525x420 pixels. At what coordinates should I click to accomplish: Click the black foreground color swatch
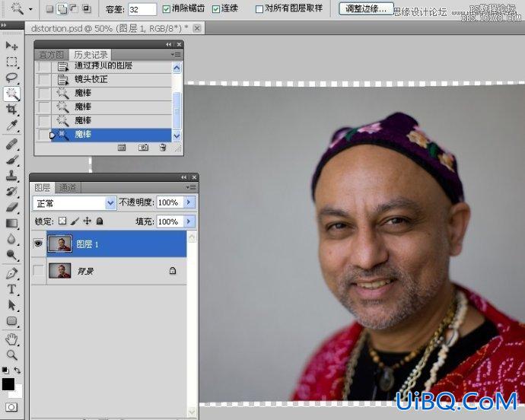pyautogui.click(x=8, y=384)
